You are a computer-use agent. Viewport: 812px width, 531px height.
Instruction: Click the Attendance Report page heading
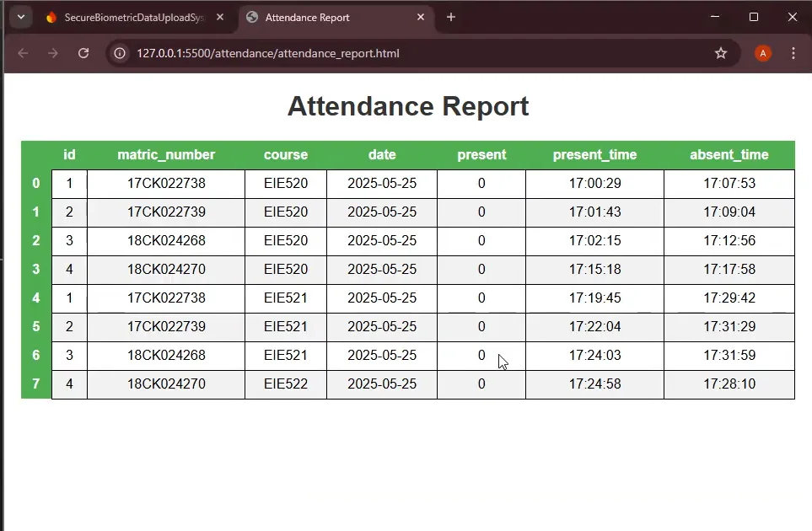pyautogui.click(x=408, y=106)
